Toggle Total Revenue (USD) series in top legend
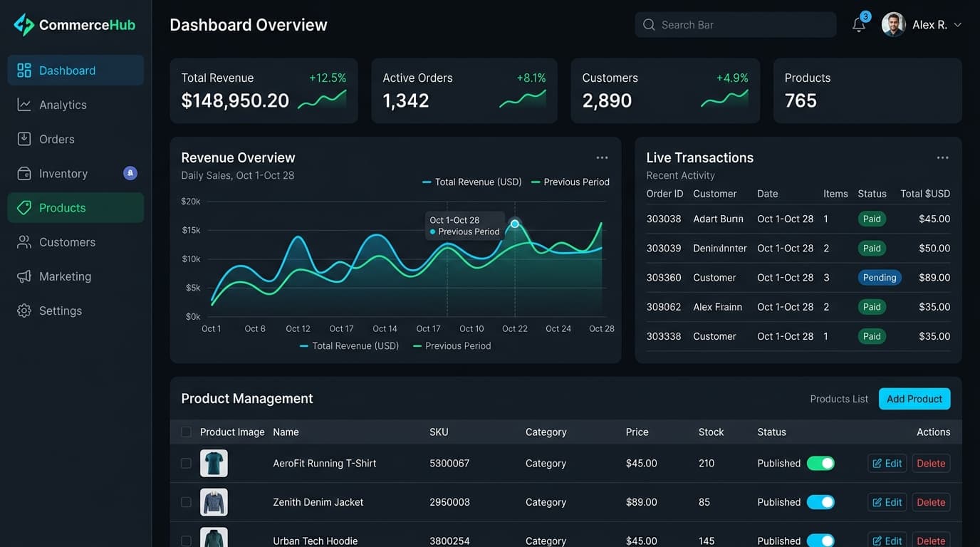Image resolution: width=980 pixels, height=547 pixels. click(x=471, y=182)
